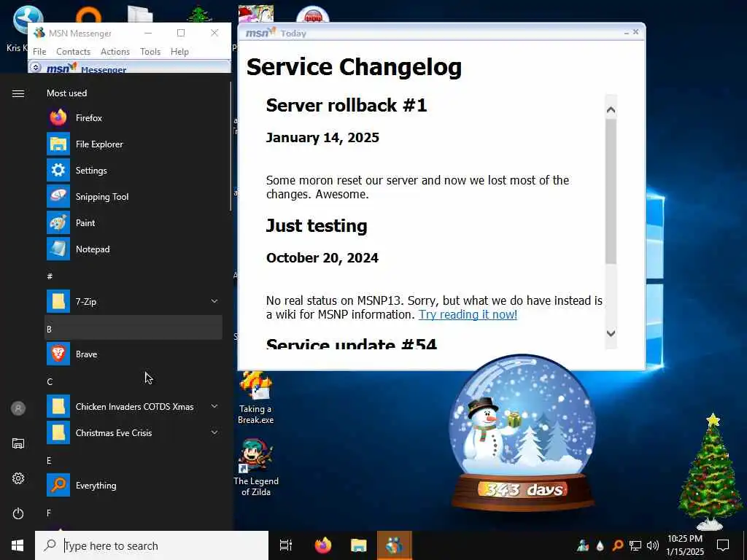
Task: Open clock showing 10:25 PM
Action: pos(685,545)
